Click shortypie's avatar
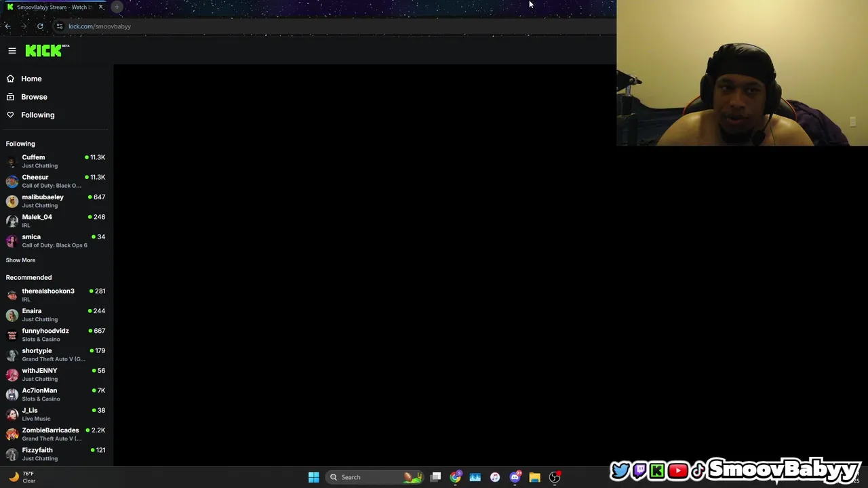The width and height of the screenshot is (868, 488). pos(12,354)
